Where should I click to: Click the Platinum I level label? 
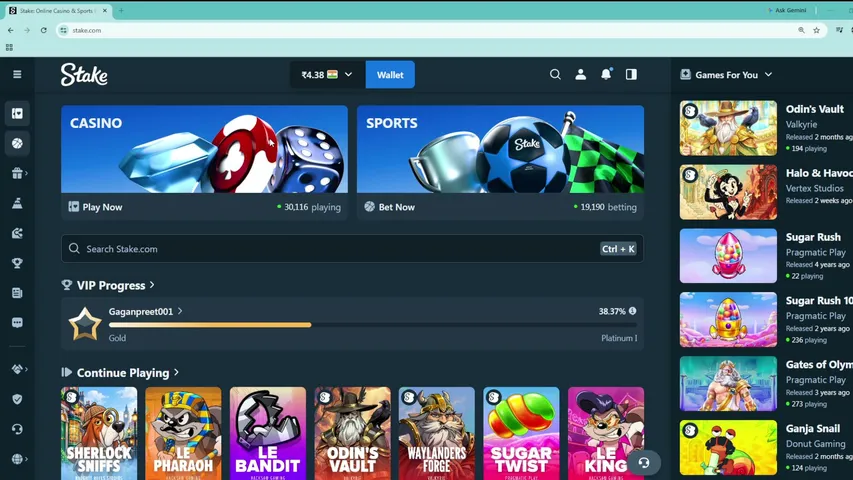[x=619, y=338]
